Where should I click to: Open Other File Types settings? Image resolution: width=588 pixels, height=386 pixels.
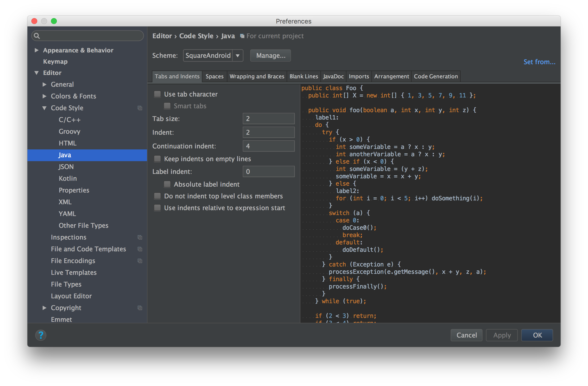pyautogui.click(x=84, y=226)
